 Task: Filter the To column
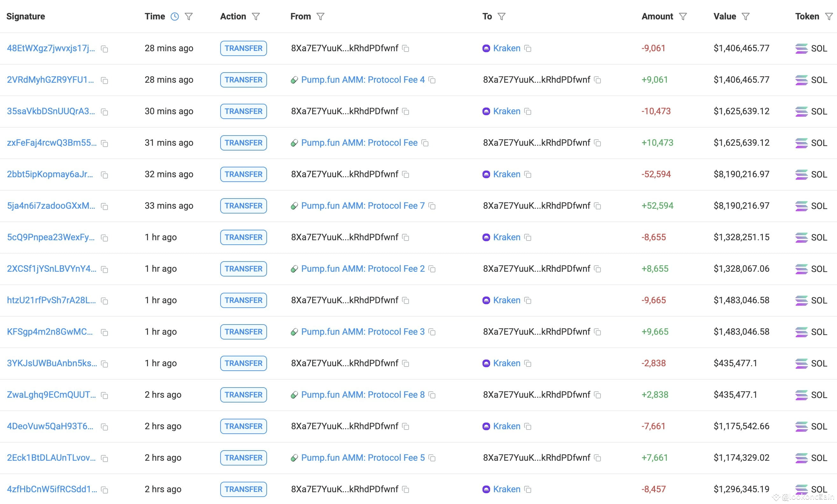coord(501,16)
